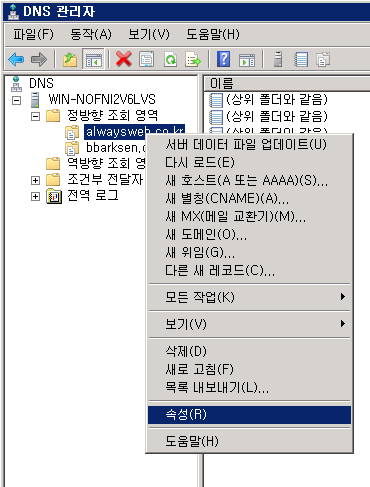The height and width of the screenshot is (487, 370).
Task: Click the bbarksen zone icon
Action: pos(72,148)
